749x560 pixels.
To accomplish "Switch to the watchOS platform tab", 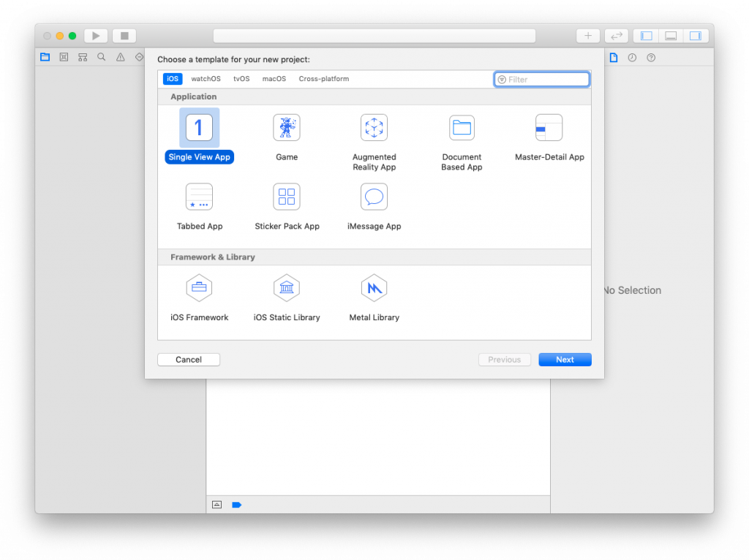I will pyautogui.click(x=206, y=79).
